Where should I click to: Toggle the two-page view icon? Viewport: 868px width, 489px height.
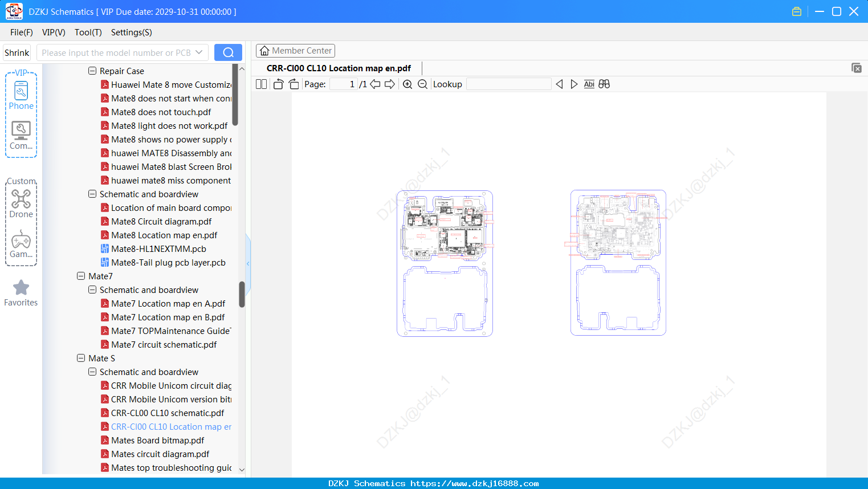pyautogui.click(x=261, y=84)
